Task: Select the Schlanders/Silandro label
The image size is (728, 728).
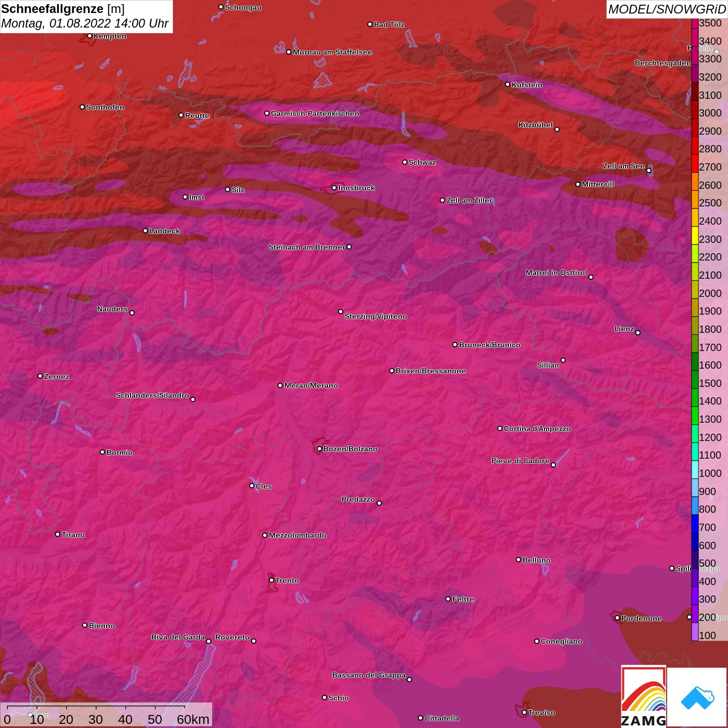Action: [x=152, y=395]
